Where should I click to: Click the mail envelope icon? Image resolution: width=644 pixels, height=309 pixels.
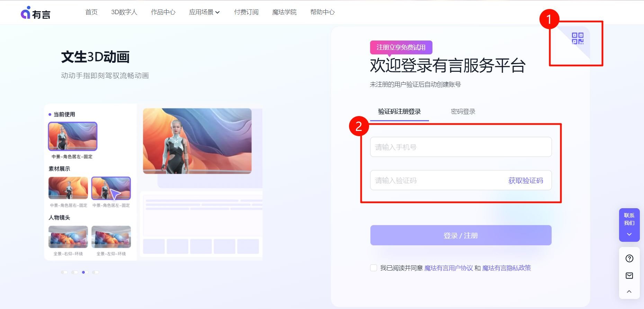pyautogui.click(x=629, y=276)
